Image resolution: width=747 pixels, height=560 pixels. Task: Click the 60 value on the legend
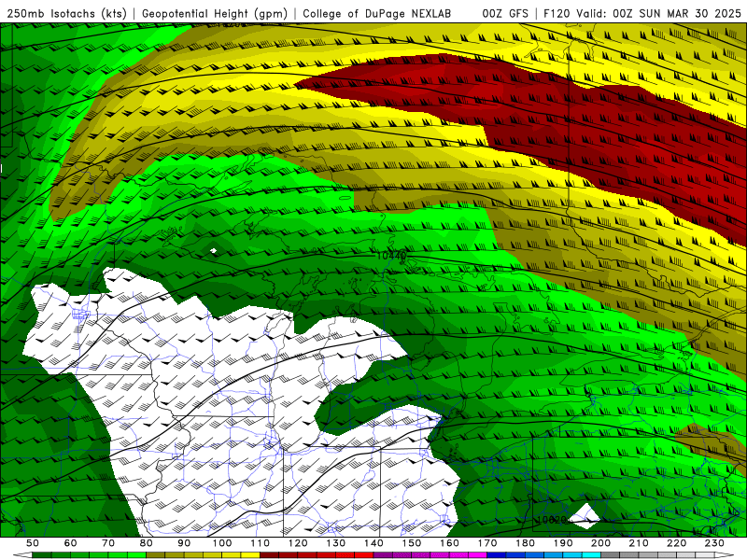71,543
